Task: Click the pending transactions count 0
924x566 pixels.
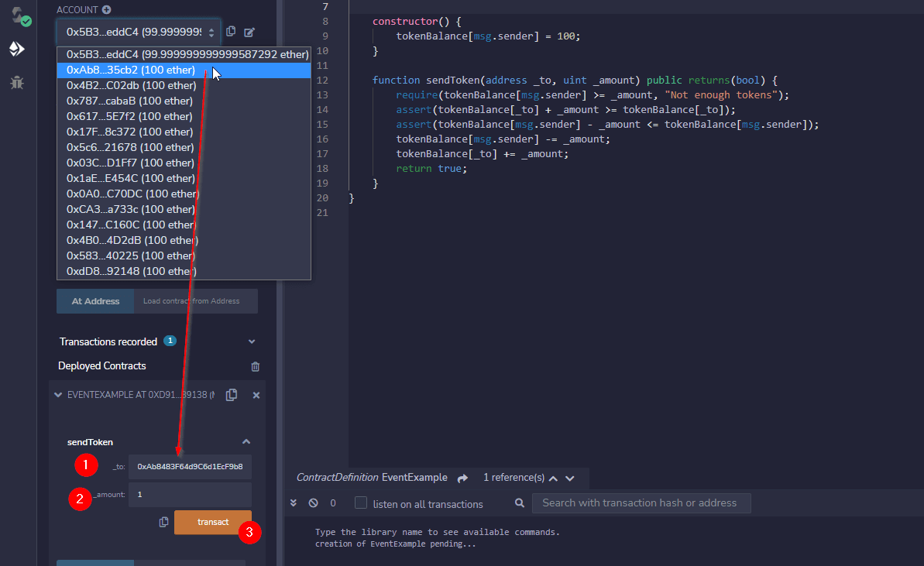Action: 333,503
